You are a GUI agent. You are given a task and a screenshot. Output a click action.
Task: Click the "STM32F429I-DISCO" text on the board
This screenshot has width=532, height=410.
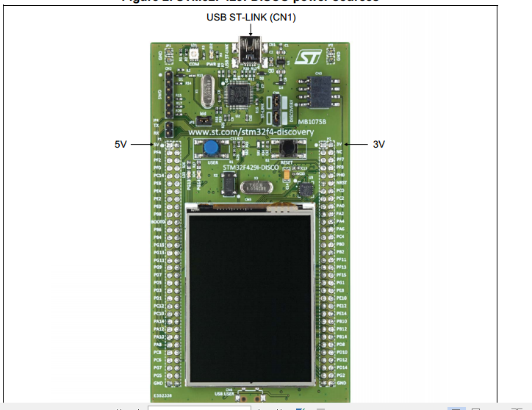coord(251,168)
